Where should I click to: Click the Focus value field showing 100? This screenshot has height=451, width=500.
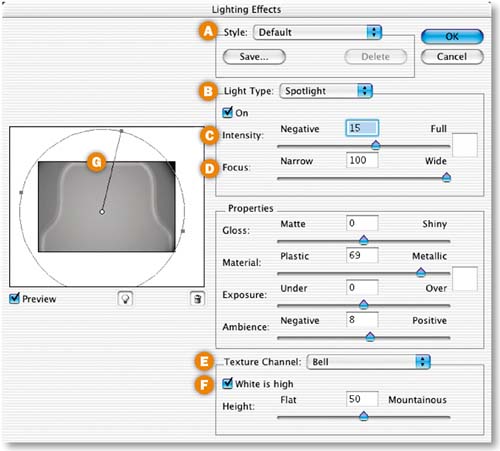(x=362, y=160)
